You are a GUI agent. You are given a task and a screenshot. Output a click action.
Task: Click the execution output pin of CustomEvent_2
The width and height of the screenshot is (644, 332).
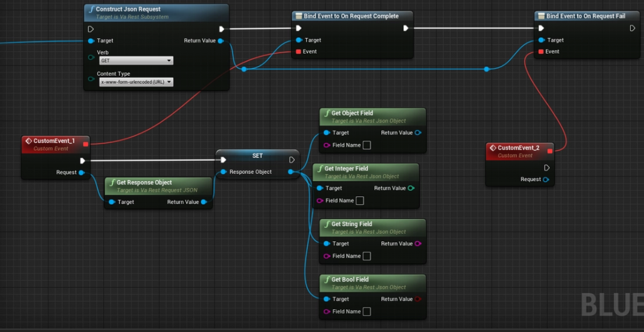pyautogui.click(x=547, y=168)
